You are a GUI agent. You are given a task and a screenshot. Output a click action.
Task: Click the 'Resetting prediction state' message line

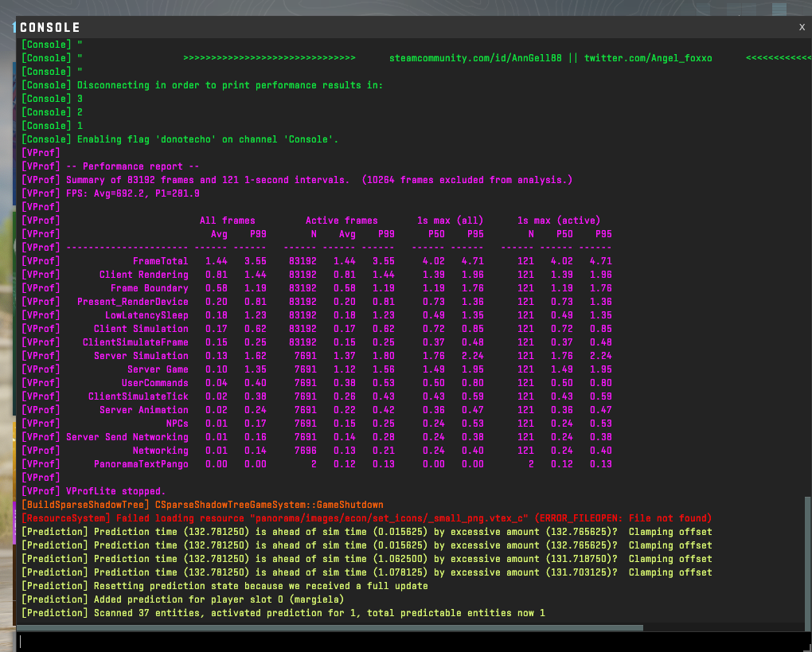224,586
